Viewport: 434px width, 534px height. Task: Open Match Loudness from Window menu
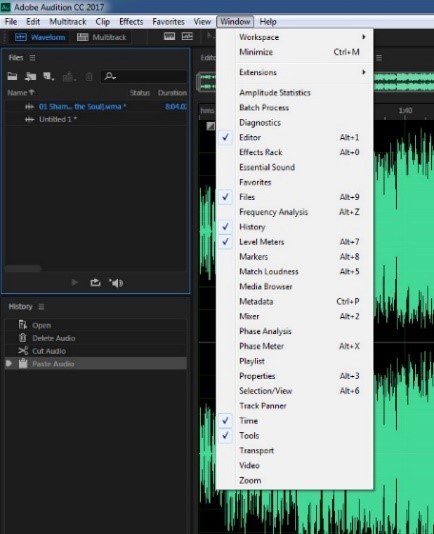294,271
